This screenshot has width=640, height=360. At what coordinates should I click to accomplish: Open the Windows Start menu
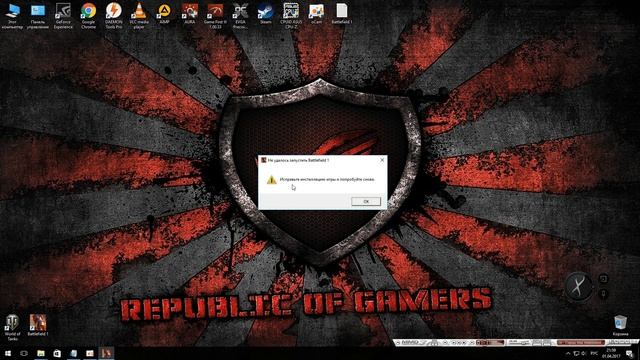pos(8,353)
